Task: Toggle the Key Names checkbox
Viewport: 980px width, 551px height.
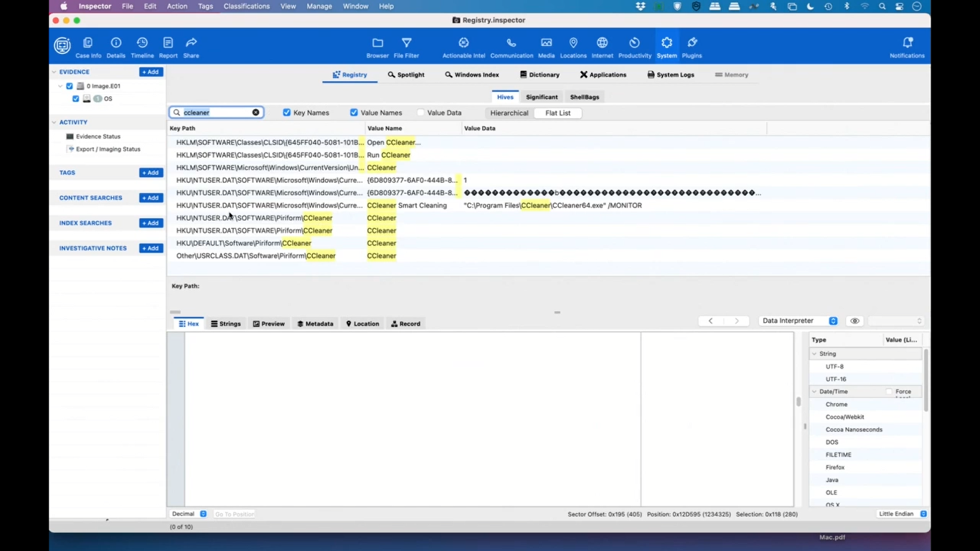Action: pos(287,113)
